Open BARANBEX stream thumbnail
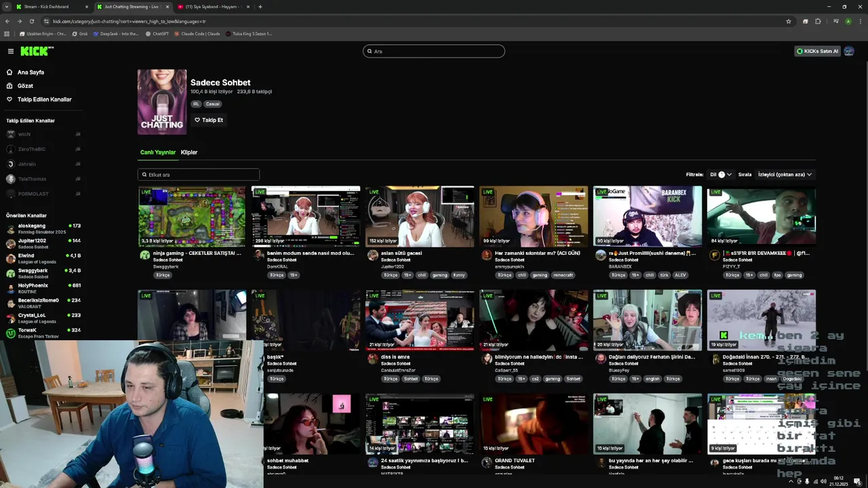The image size is (868, 488). (x=648, y=216)
